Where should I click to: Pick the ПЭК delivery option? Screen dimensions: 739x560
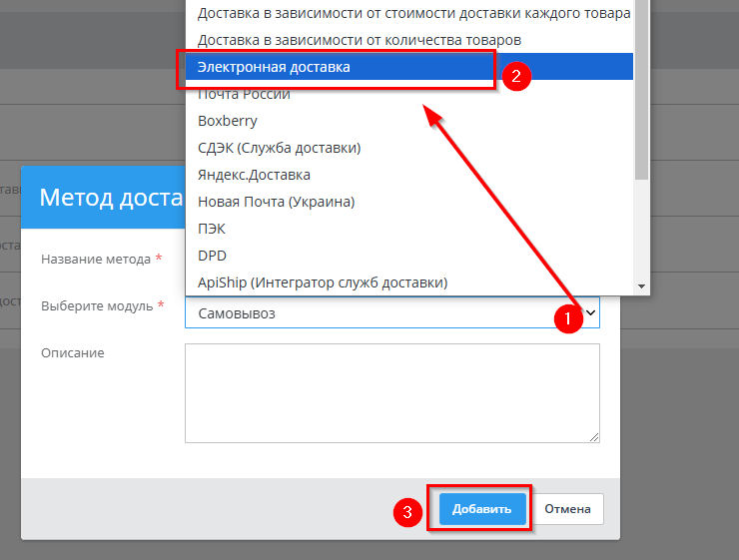coord(212,229)
